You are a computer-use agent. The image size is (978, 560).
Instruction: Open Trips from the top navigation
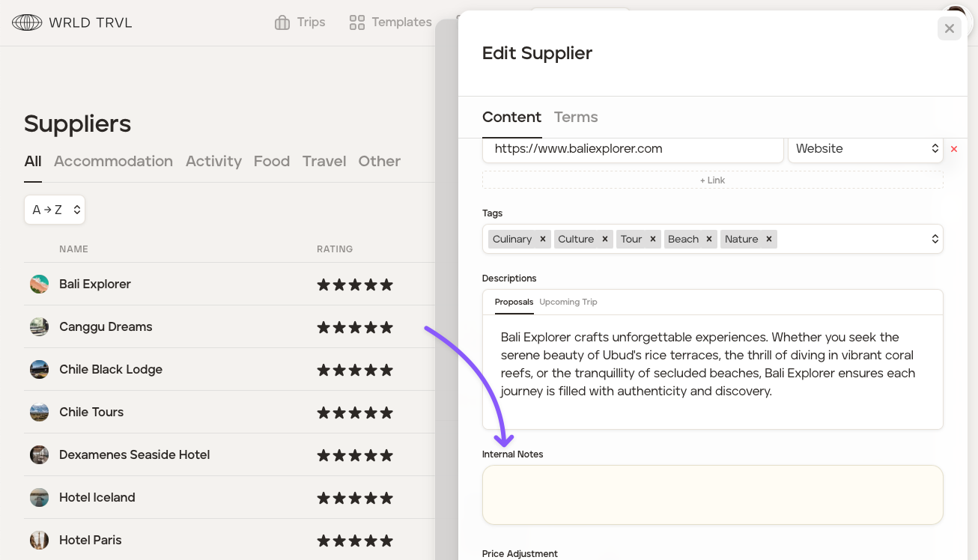(300, 22)
